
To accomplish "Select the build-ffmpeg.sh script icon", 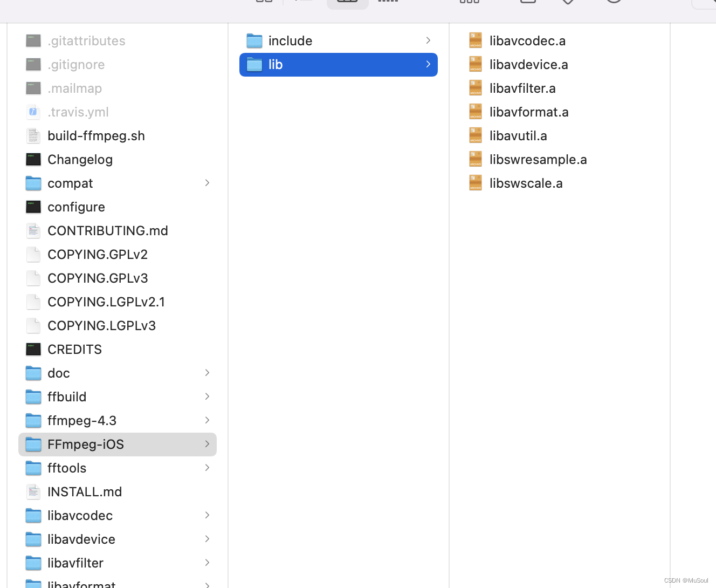I will pos(33,135).
